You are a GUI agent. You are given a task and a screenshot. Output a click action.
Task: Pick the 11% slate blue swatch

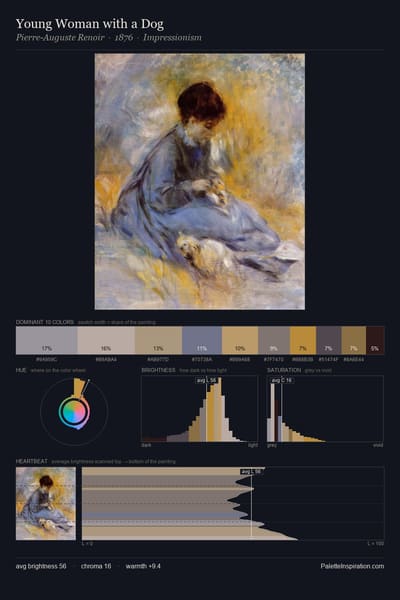pos(202,340)
